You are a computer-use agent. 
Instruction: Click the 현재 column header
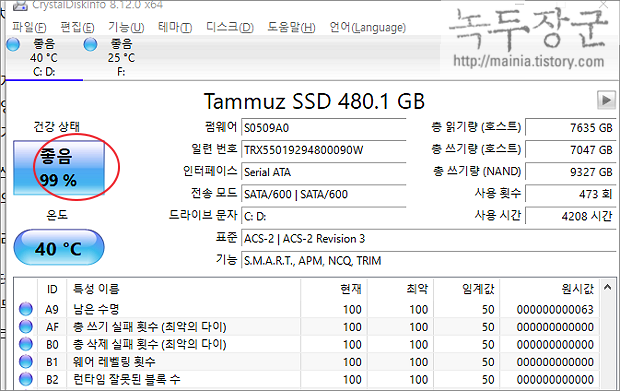pos(334,289)
